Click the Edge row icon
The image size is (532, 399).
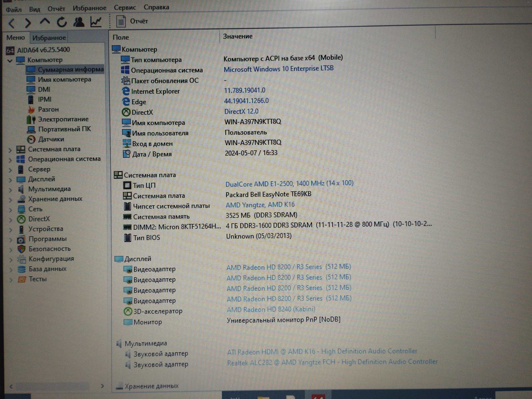click(126, 102)
